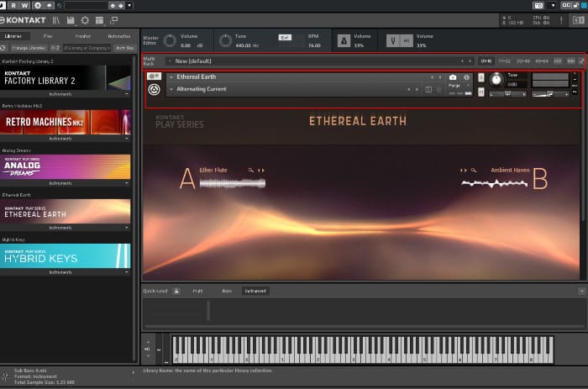Click the exclamation warning icon
The height and width of the screenshot is (389, 588).
coord(561,20)
